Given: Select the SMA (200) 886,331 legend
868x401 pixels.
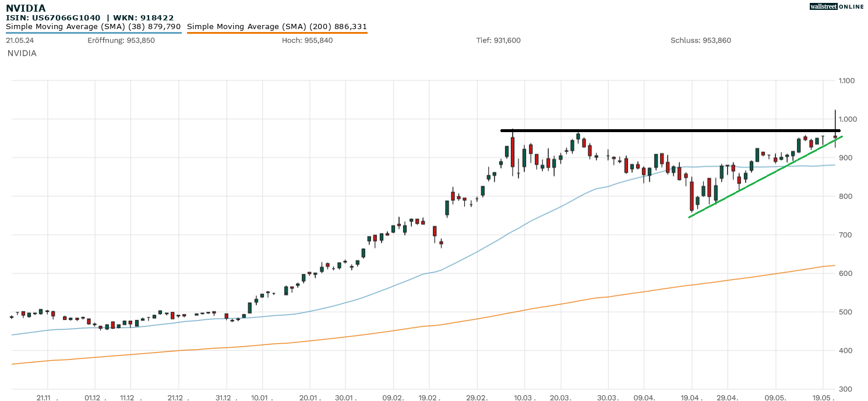Looking at the screenshot, I should pos(277,27).
